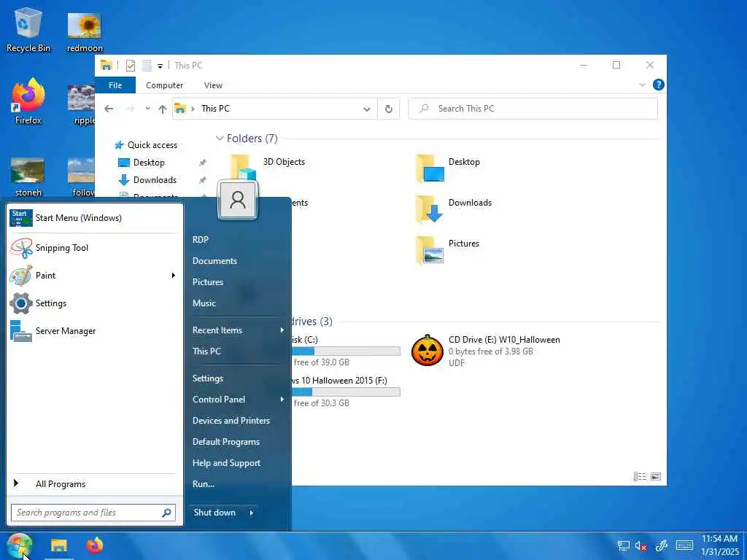Unmute via the volume tray icon
The height and width of the screenshot is (560, 747).
640,545
